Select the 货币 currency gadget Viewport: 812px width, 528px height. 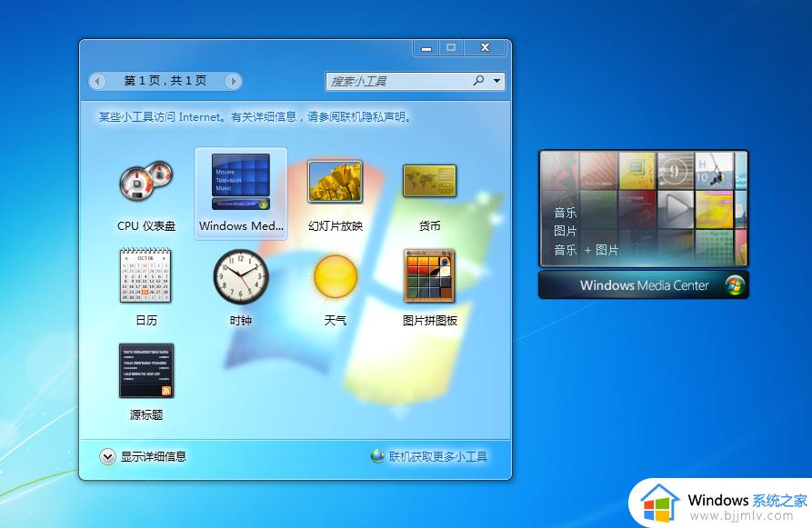(x=430, y=181)
